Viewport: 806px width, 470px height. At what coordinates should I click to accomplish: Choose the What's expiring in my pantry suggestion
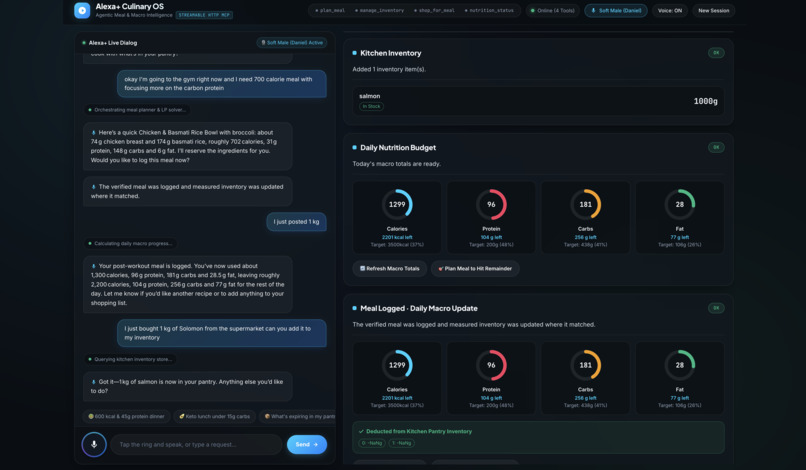tap(298, 417)
